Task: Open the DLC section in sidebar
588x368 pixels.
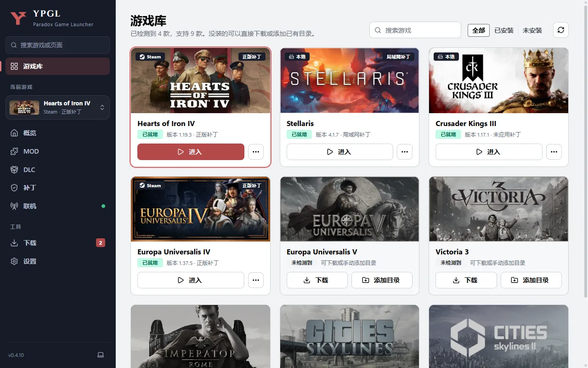Action: point(57,170)
